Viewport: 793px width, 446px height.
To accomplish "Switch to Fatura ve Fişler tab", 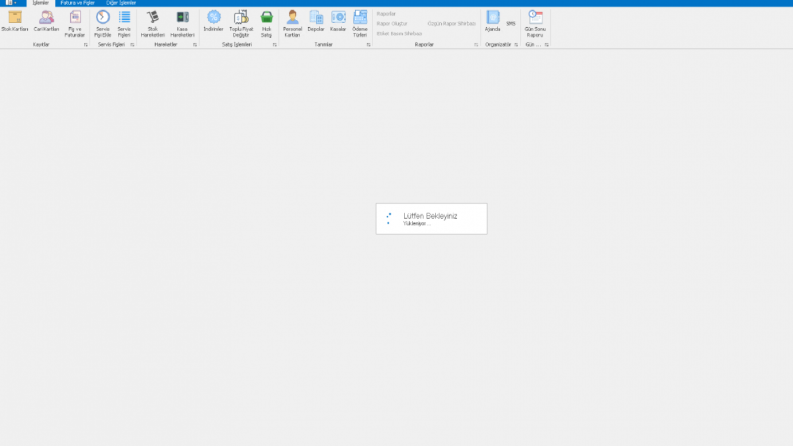I will click(77, 3).
